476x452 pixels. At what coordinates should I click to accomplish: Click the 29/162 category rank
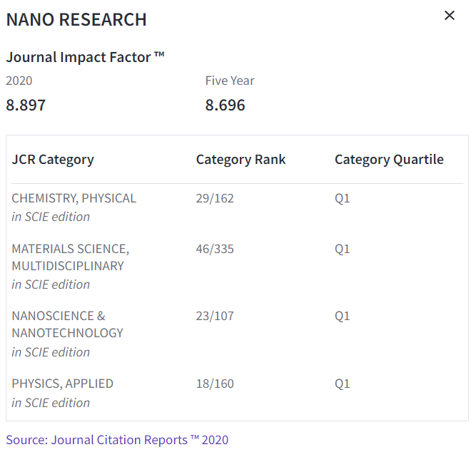pyautogui.click(x=215, y=198)
